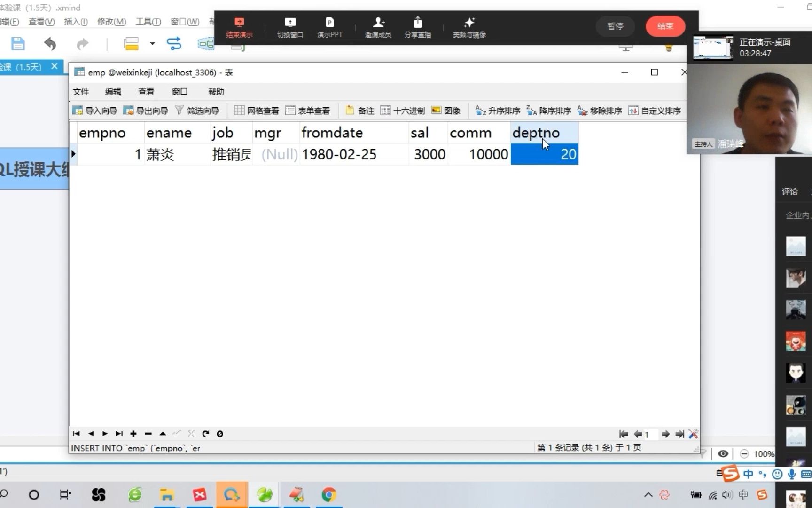
Task: Add a new record with the plus icon
Action: (134, 434)
